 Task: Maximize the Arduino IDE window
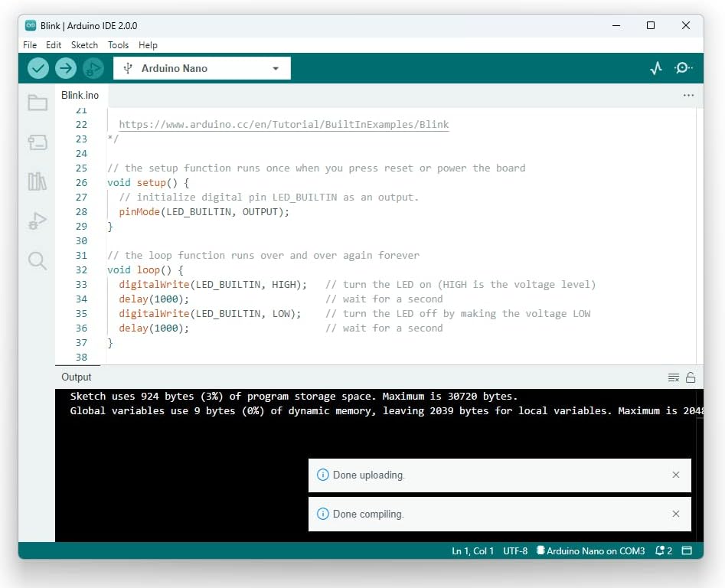[x=651, y=25]
